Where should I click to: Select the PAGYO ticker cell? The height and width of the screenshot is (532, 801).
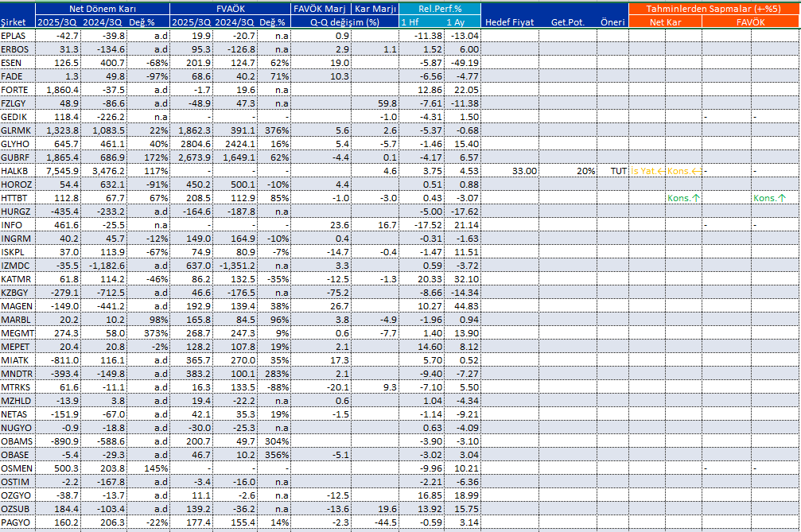[x=16, y=522]
